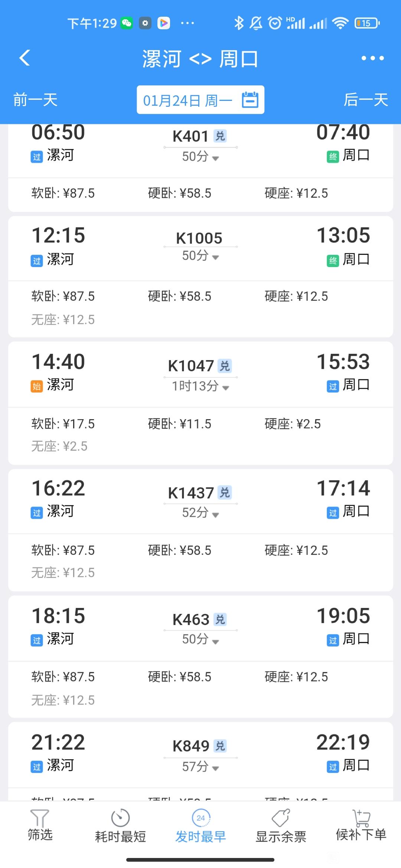Tap the 始 origin badge on 14:40
This screenshot has height=868, width=401.
(36, 386)
